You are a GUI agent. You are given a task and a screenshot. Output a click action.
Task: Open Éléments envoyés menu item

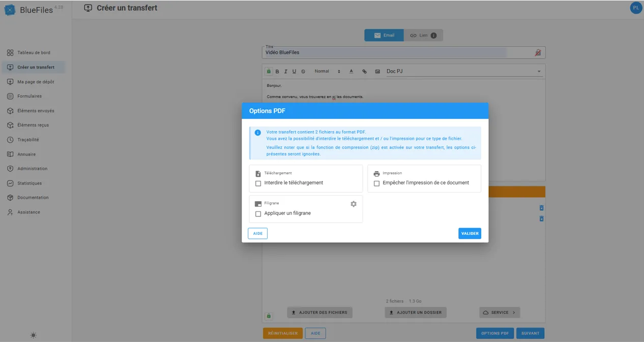coord(34,111)
